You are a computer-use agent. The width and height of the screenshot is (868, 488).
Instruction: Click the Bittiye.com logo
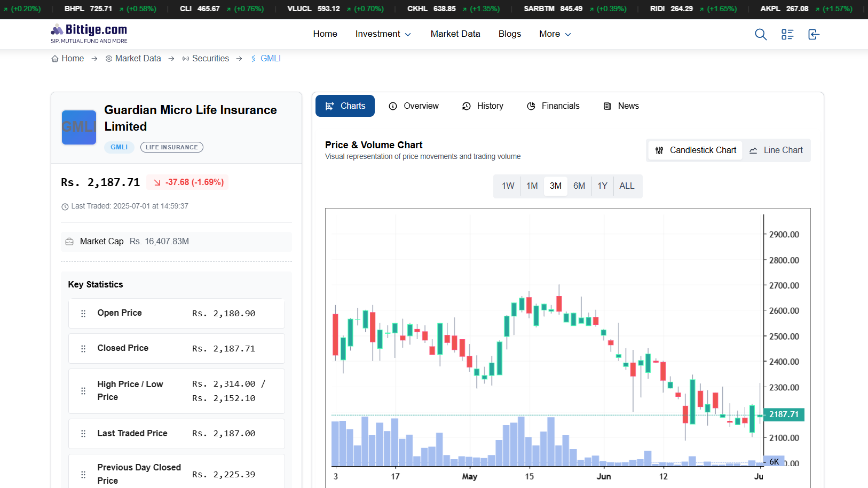tap(89, 33)
